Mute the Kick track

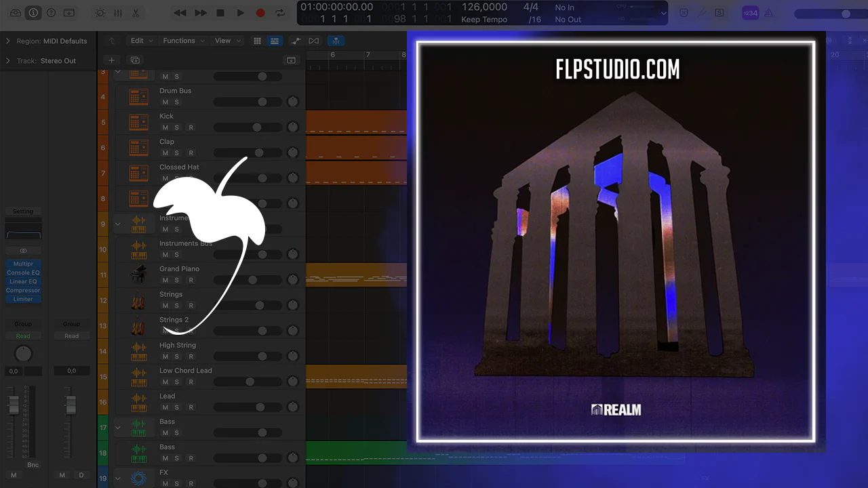tap(165, 127)
